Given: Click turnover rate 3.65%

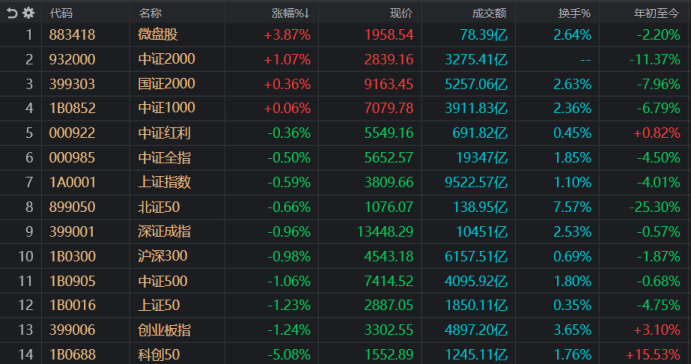Looking at the screenshot, I should point(572,330).
